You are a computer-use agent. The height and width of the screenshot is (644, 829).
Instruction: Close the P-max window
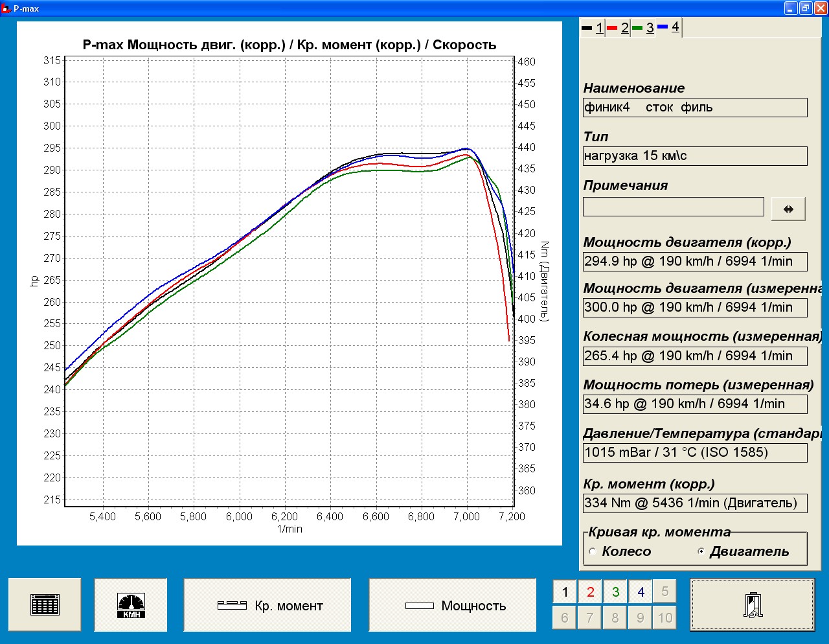pyautogui.click(x=821, y=8)
